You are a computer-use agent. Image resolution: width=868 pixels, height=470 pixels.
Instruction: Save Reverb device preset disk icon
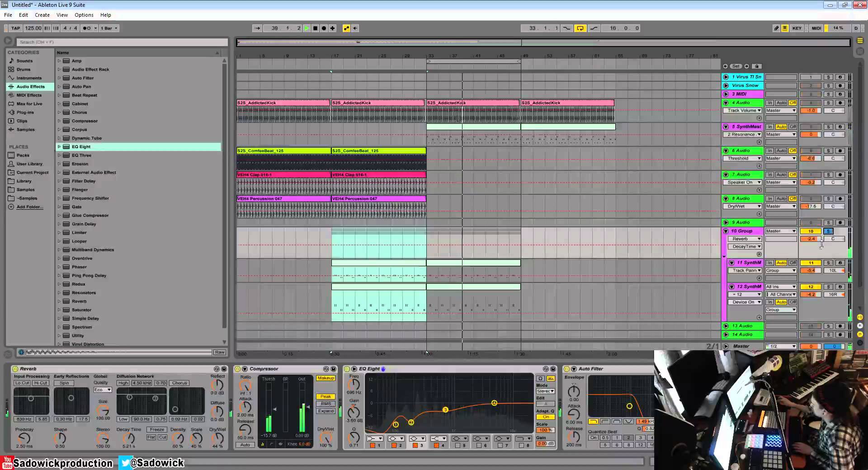[223, 369]
